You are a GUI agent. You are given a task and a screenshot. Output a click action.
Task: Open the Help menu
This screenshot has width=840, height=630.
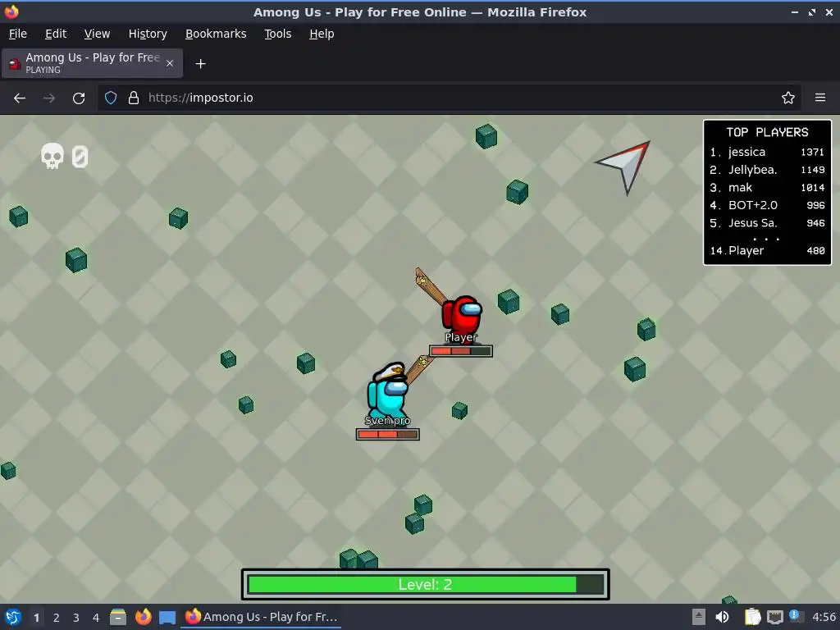pos(322,34)
